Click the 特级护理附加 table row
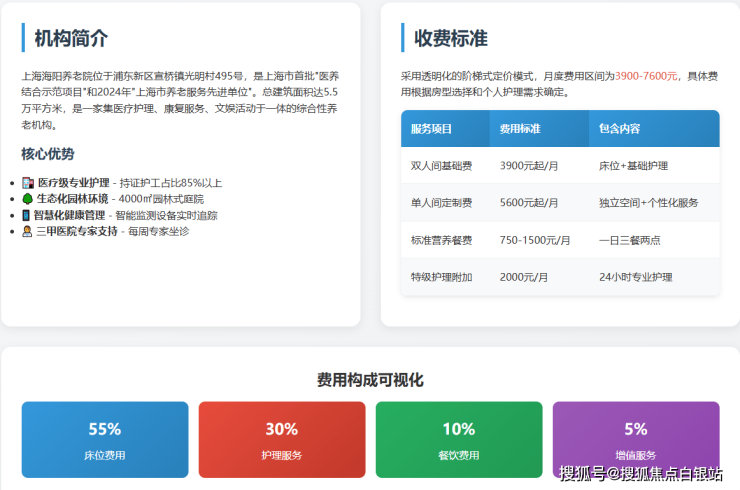Screen dimensions: 740x490 [x=560, y=277]
